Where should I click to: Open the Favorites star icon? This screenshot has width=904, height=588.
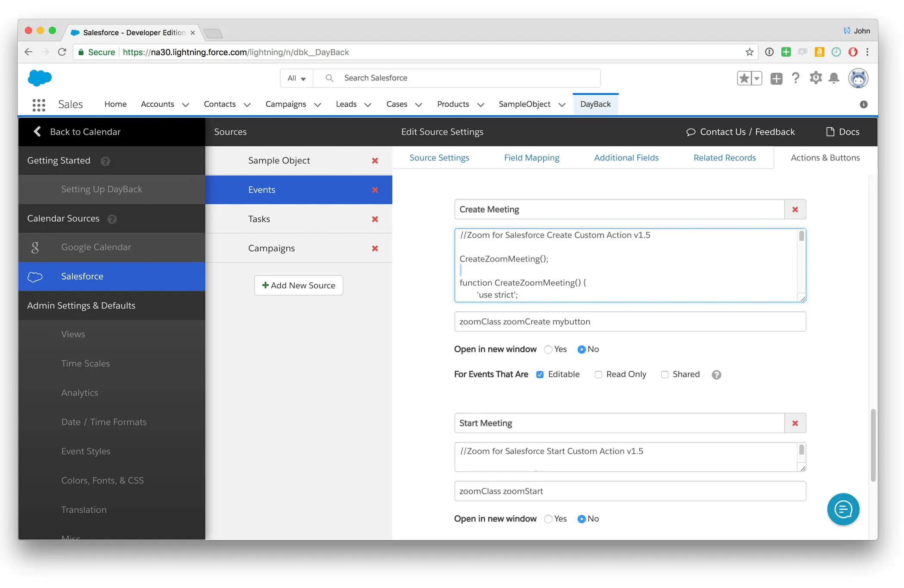point(744,78)
